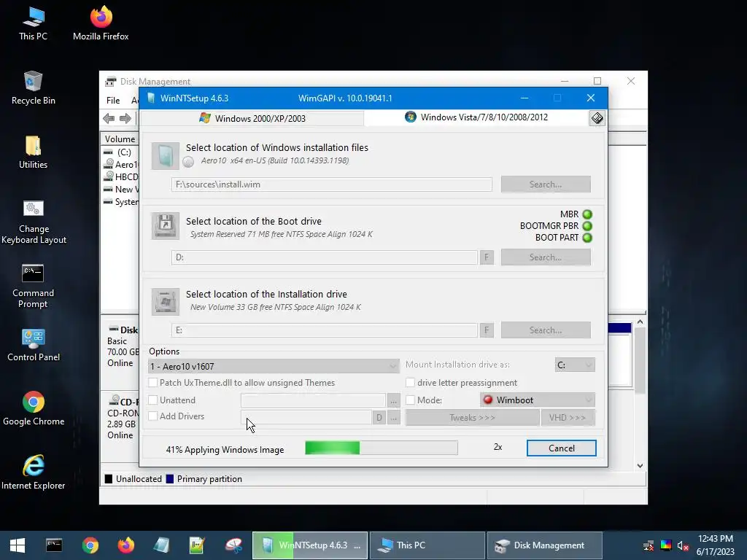Launch Command Prompt desktop shortcut

[x=33, y=286]
